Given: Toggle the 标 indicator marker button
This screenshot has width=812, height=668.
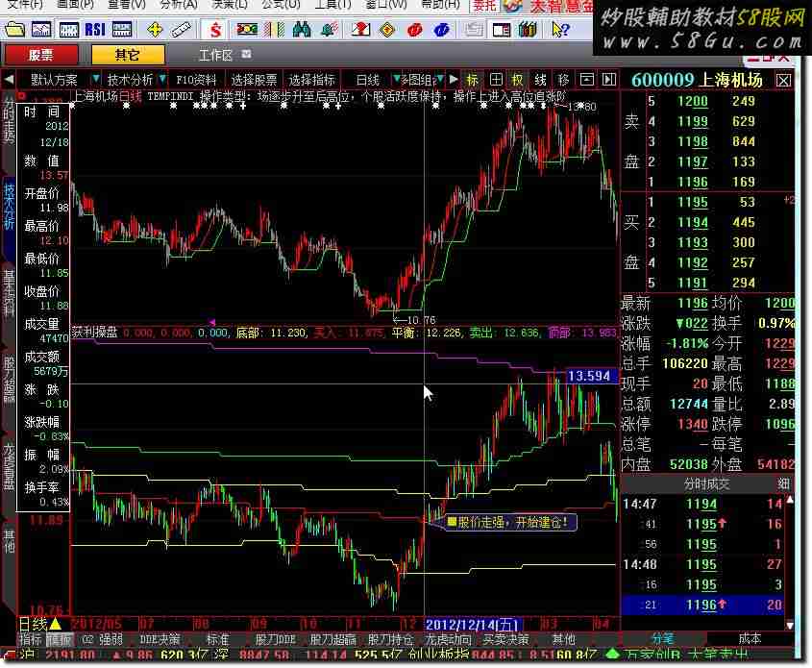Looking at the screenshot, I should [x=472, y=80].
